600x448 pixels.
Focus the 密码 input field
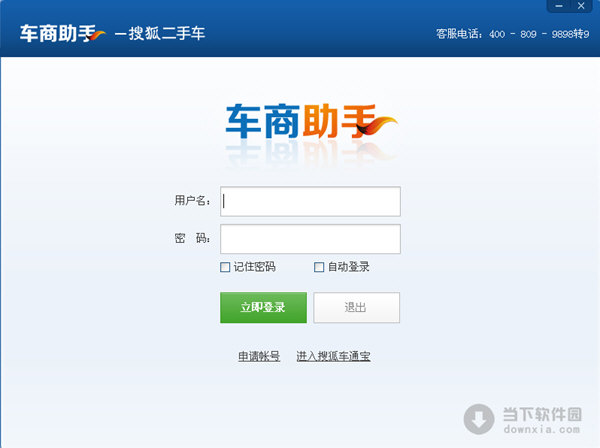[x=310, y=239]
